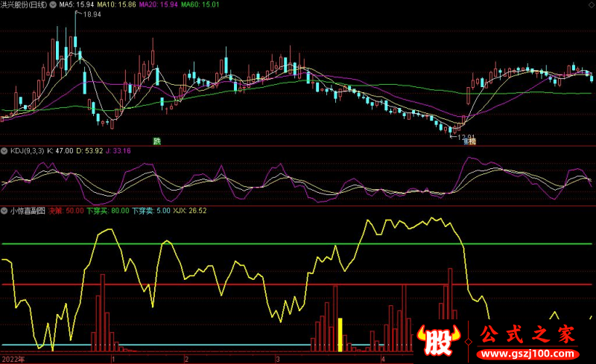Click the 涨榜 event marker below the chart
The image size is (596, 364).
tap(470, 141)
